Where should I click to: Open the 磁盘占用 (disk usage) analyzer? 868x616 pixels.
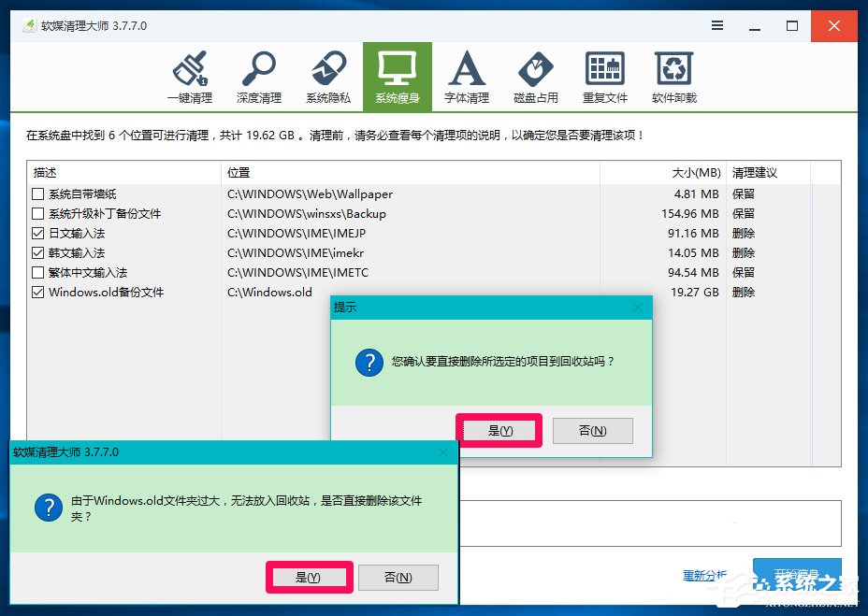point(534,75)
